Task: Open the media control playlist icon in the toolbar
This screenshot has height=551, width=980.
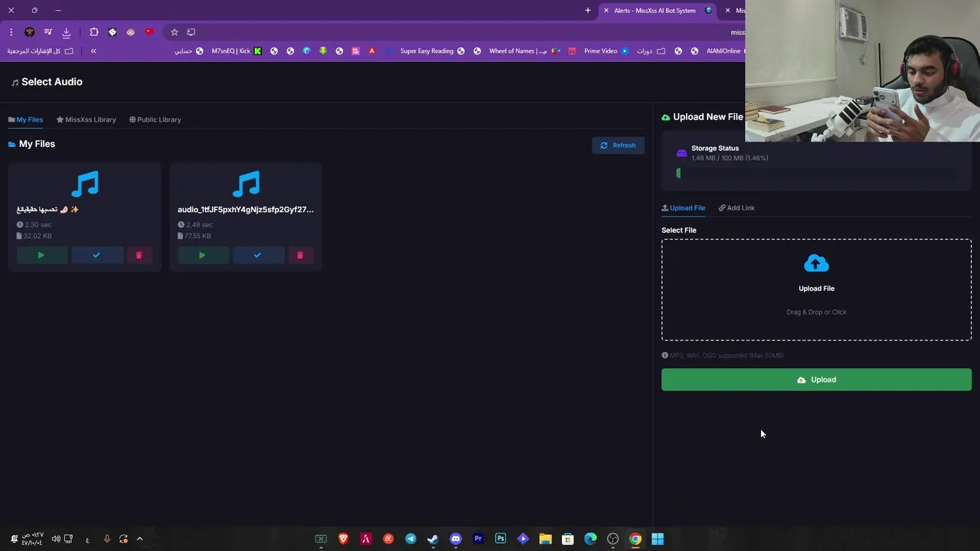Action: (x=48, y=32)
